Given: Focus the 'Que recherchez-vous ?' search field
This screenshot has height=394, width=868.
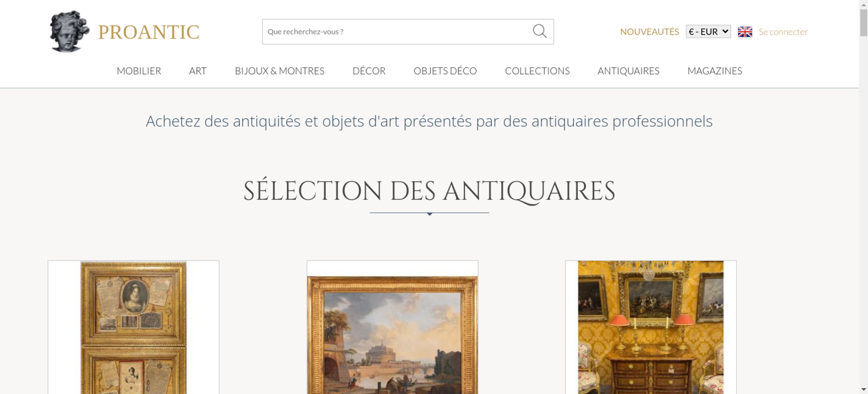Looking at the screenshot, I should tap(397, 32).
